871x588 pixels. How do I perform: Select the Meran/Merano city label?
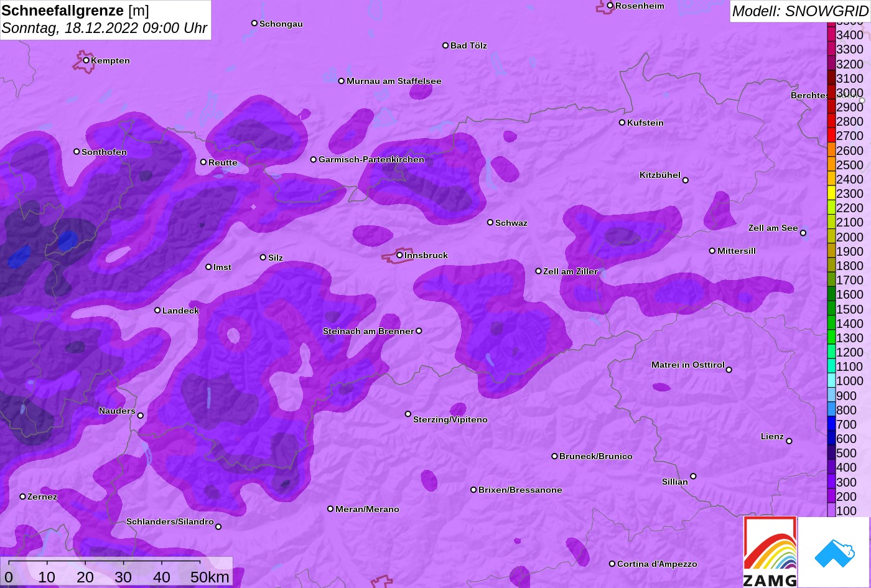pos(367,509)
